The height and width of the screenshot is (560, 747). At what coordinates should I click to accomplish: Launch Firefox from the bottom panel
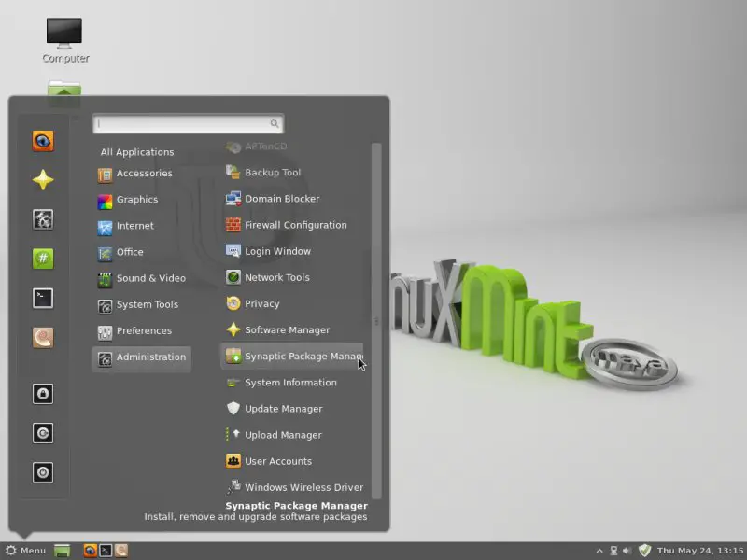click(90, 551)
